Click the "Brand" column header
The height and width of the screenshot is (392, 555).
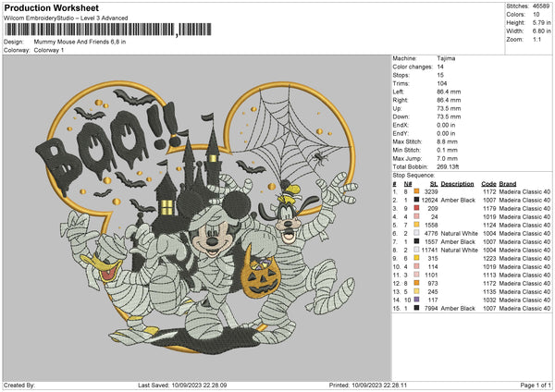[x=508, y=184]
